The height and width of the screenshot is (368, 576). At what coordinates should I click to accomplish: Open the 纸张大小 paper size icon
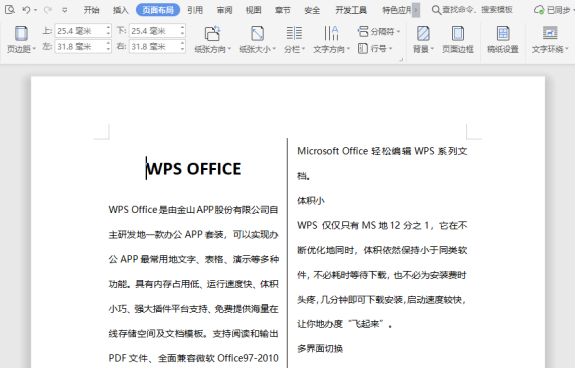click(257, 33)
